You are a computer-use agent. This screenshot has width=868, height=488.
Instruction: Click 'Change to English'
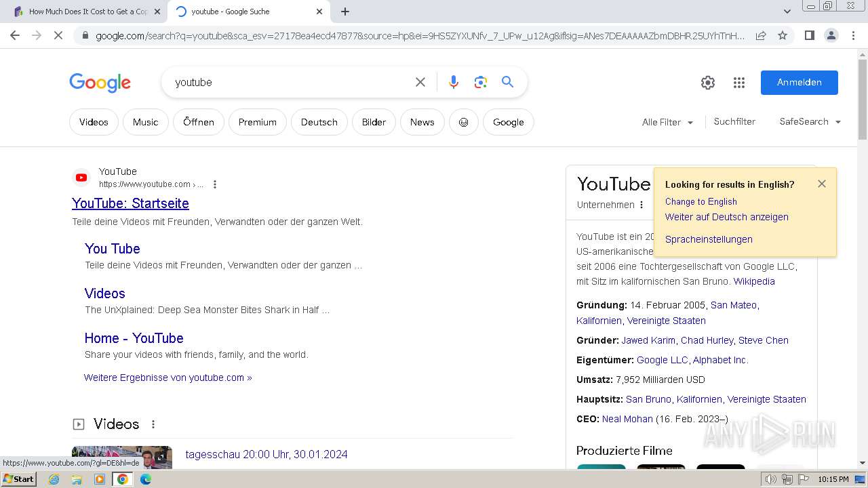701,201
